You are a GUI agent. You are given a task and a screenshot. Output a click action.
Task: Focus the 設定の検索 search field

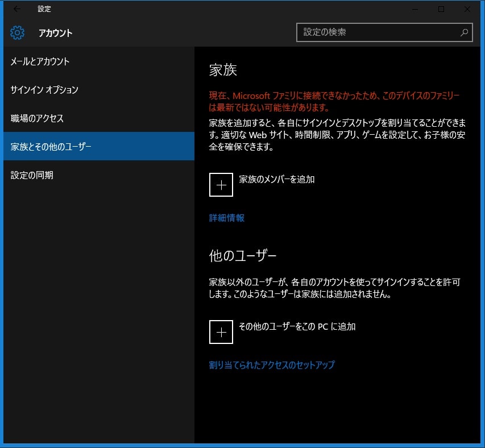[384, 32]
